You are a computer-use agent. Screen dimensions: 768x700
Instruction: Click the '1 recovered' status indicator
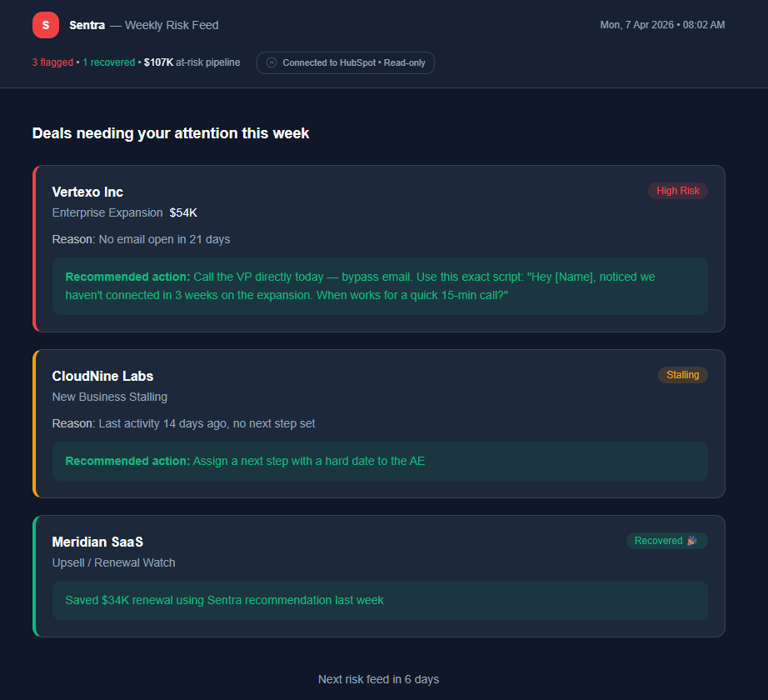click(x=108, y=62)
